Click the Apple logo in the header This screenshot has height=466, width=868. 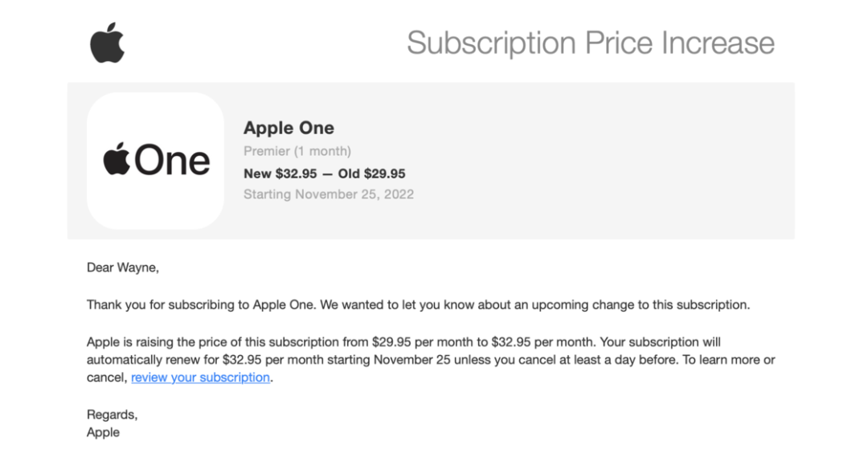(x=107, y=43)
